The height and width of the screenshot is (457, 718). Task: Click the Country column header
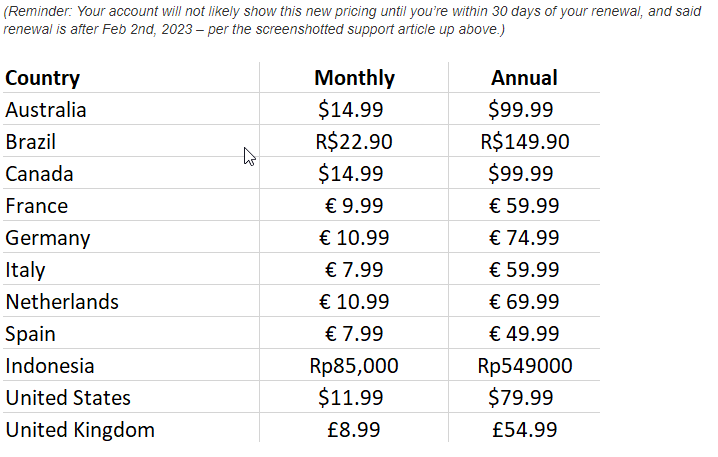(43, 78)
